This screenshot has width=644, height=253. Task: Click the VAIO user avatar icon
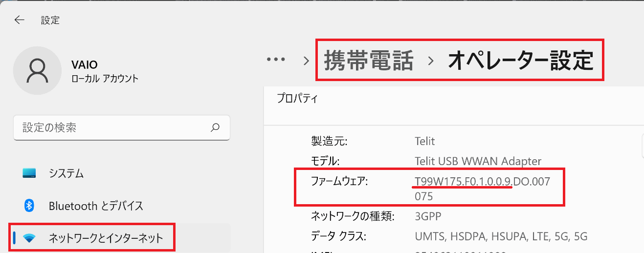37,71
